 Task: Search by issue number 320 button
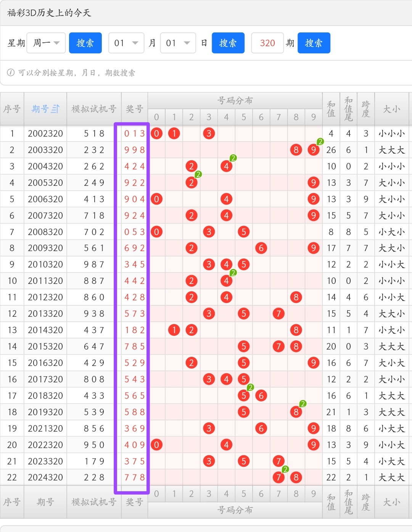314,43
